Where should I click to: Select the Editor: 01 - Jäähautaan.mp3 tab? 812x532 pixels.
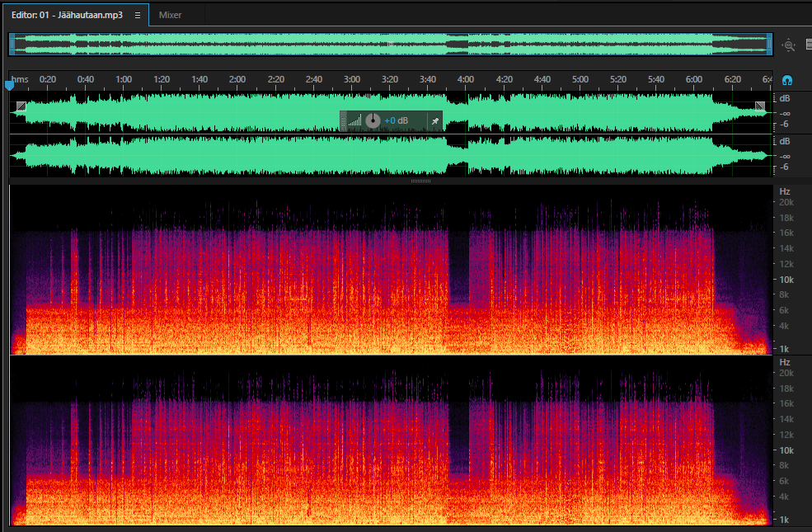(x=68, y=15)
